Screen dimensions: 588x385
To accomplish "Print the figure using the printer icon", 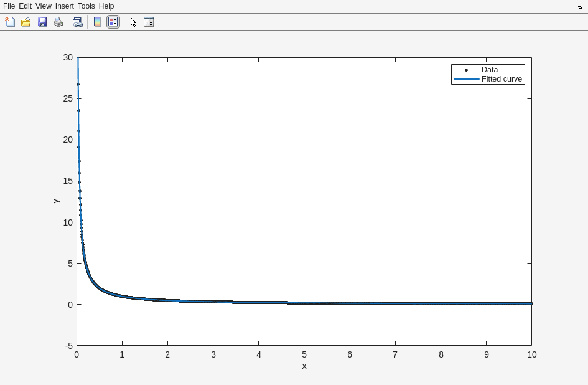I will [x=58, y=22].
